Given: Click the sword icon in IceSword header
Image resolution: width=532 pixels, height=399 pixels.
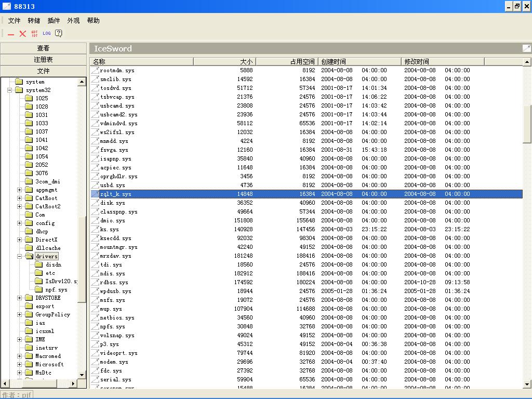Looking at the screenshot, I should [x=526, y=48].
